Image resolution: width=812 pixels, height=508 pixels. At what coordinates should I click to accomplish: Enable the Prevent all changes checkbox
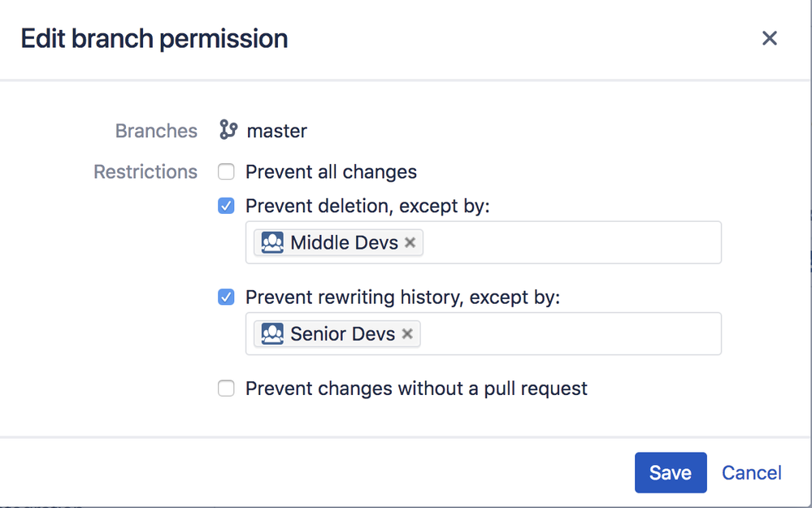[226, 172]
